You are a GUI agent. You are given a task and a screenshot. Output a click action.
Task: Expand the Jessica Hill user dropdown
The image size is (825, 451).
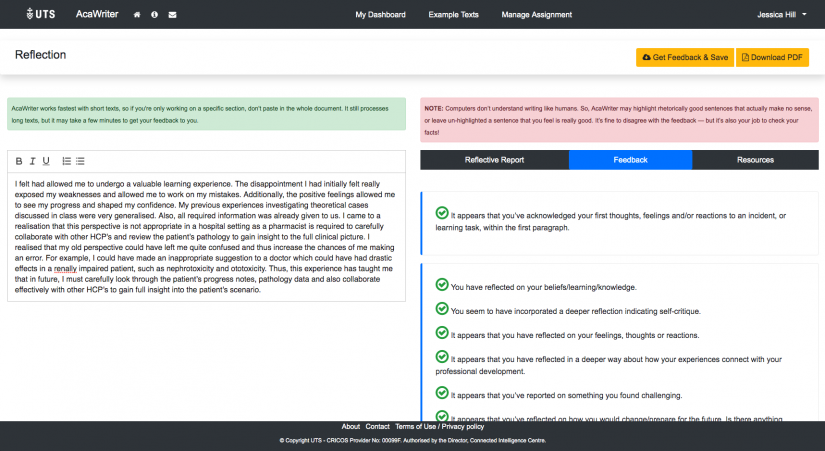point(781,15)
